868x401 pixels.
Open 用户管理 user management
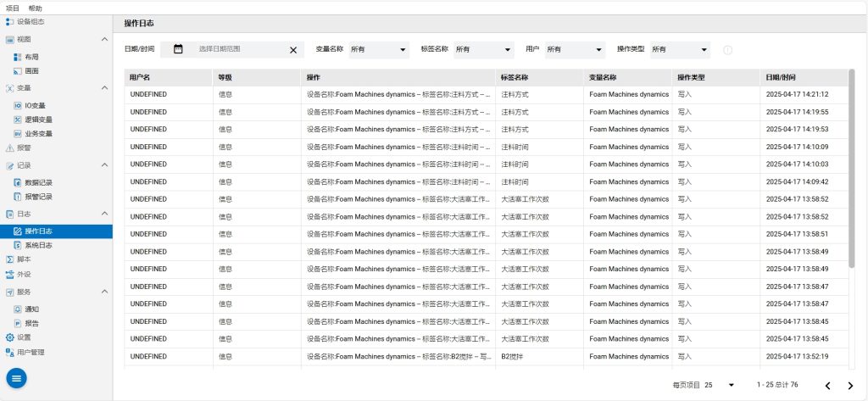(x=30, y=352)
